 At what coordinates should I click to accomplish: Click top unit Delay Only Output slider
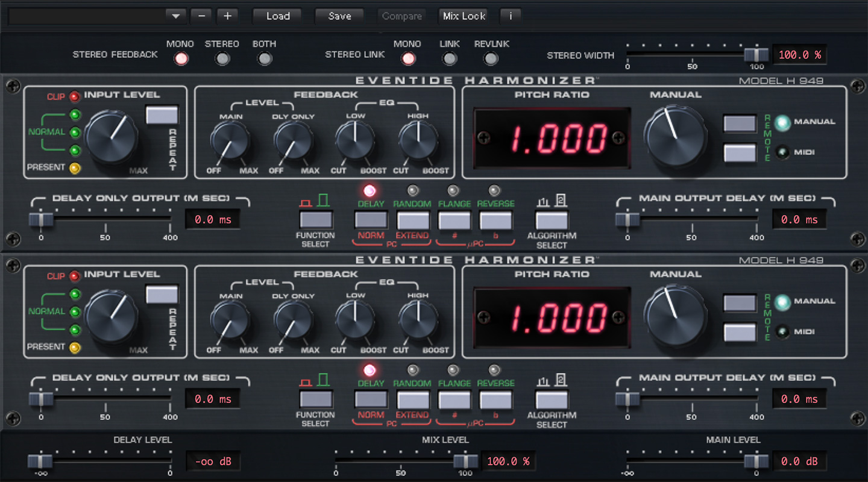click(x=41, y=219)
